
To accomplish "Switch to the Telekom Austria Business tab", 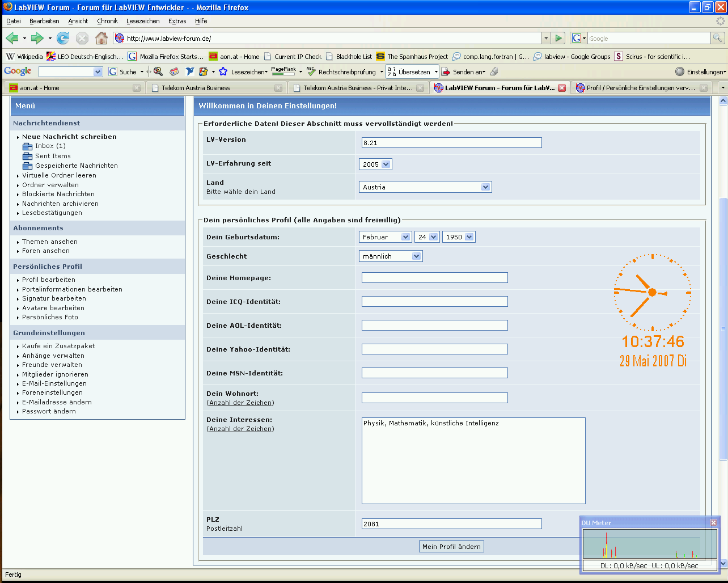I will 196,88.
